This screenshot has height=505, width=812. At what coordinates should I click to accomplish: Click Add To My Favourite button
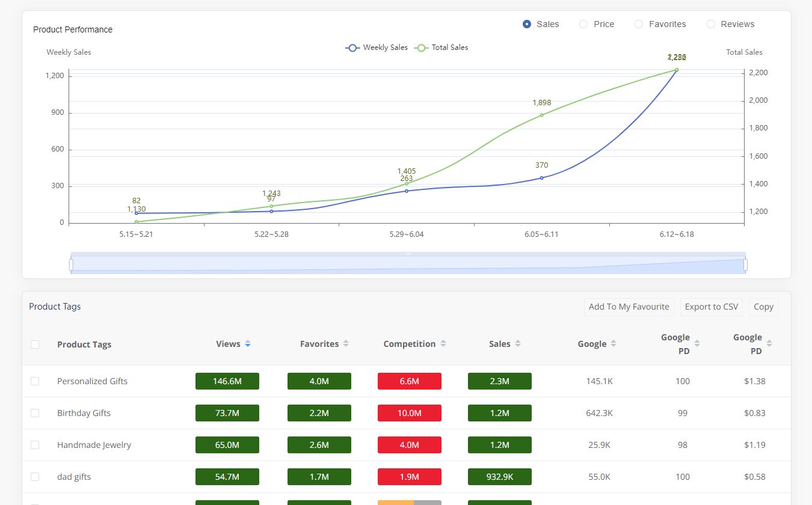(629, 307)
